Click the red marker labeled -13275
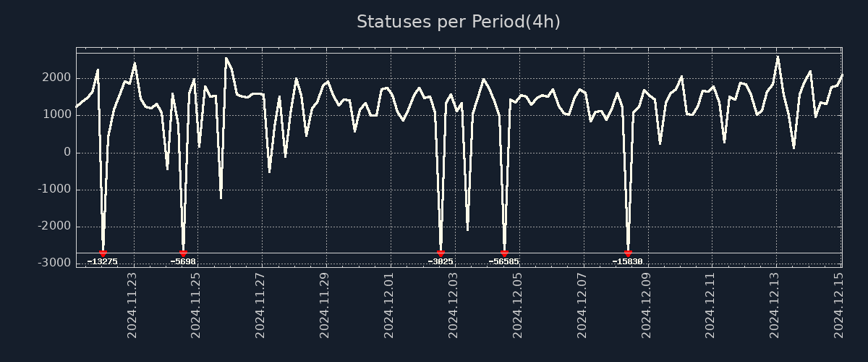The image size is (868, 362). [x=103, y=253]
